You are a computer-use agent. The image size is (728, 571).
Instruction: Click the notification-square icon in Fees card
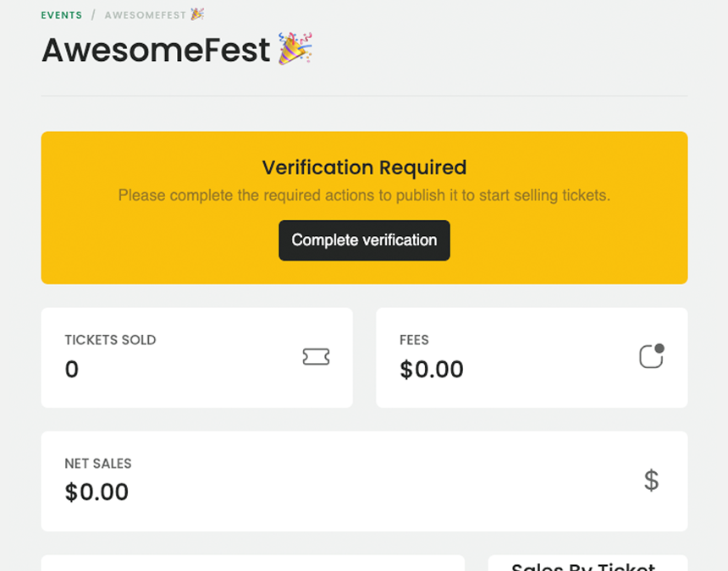tap(652, 356)
